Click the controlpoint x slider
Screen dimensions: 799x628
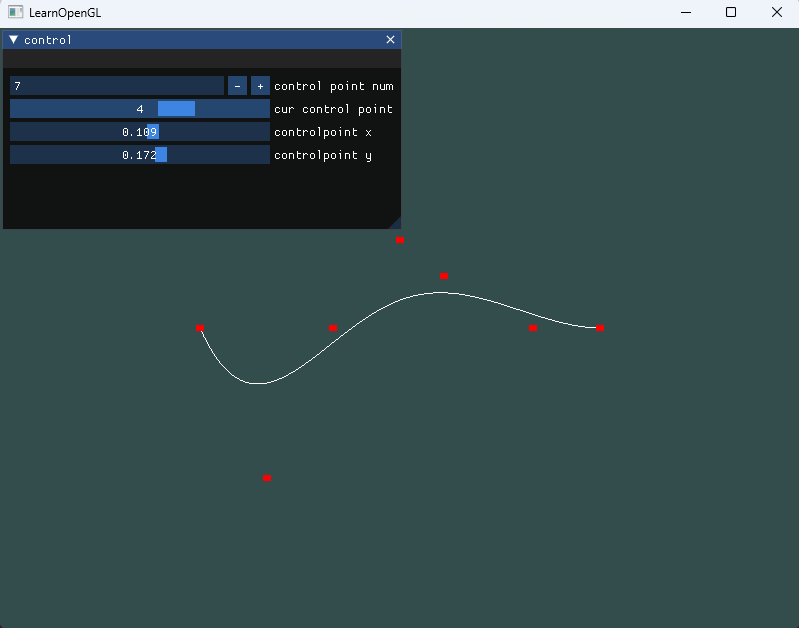pyautogui.click(x=140, y=132)
